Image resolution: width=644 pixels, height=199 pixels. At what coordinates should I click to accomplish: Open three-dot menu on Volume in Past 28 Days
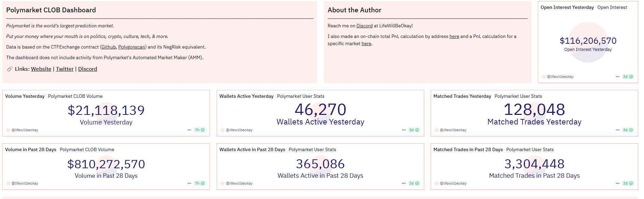(x=189, y=183)
